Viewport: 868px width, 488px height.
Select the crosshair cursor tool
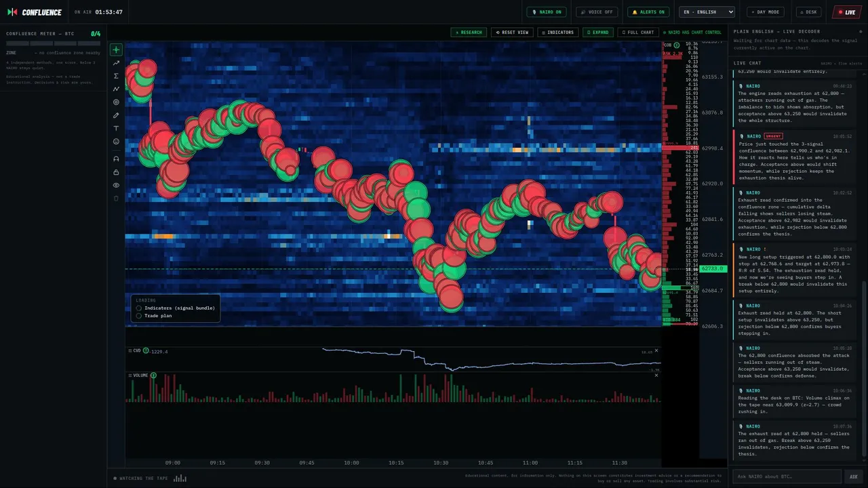116,49
